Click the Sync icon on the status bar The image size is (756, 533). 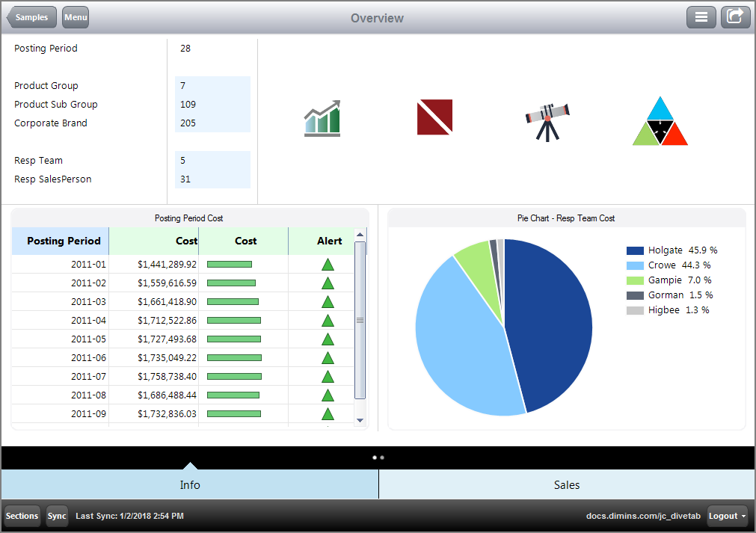click(x=57, y=516)
